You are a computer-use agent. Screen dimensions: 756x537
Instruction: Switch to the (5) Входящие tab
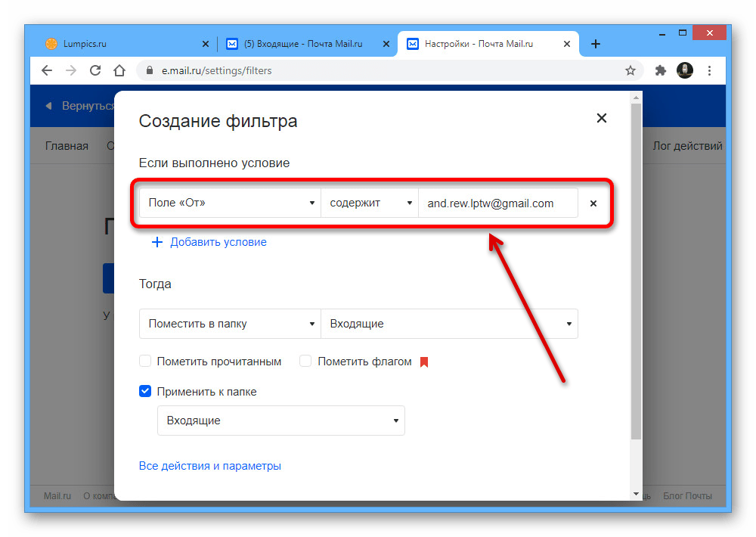(x=307, y=44)
